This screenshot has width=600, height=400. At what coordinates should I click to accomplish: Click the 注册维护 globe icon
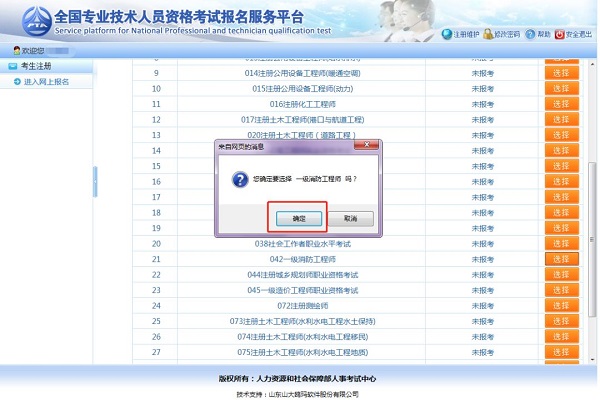(447, 34)
